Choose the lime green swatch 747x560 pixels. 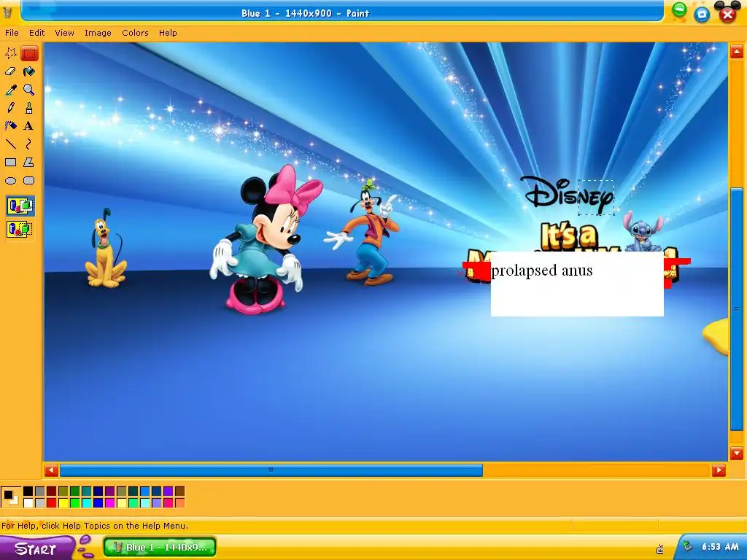(75, 503)
